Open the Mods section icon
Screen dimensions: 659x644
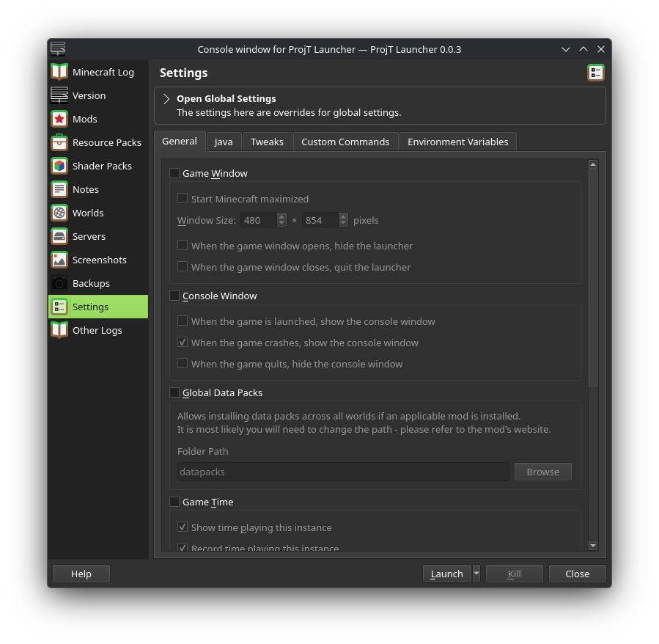click(x=59, y=118)
